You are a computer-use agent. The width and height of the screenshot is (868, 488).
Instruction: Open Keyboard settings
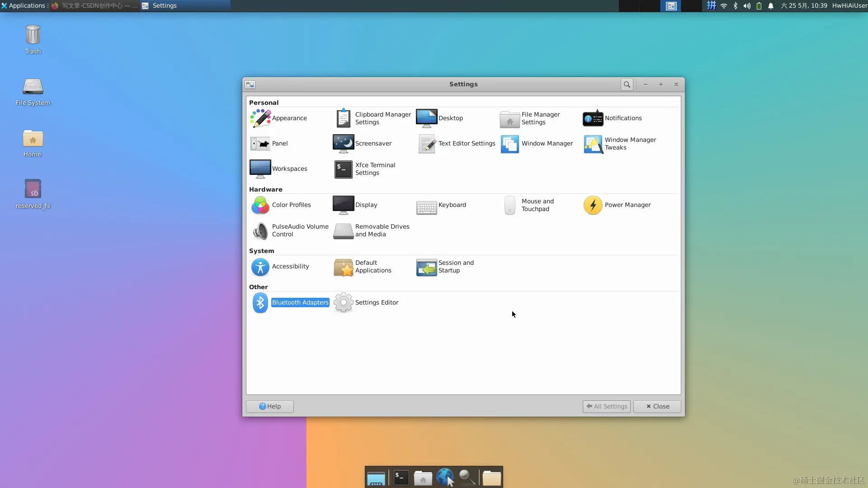pyautogui.click(x=441, y=205)
